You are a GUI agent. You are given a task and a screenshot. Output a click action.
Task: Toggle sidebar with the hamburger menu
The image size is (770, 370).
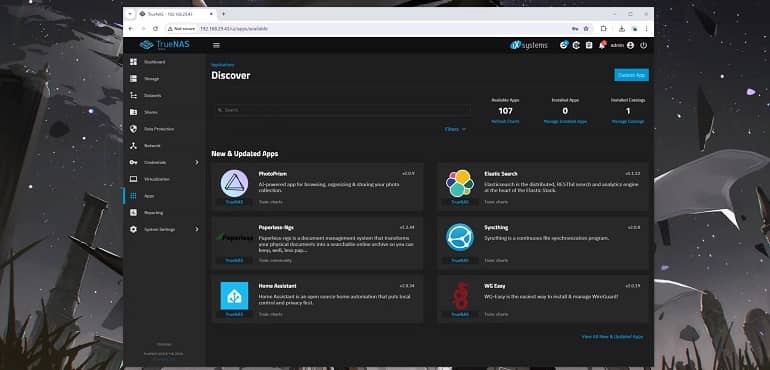(217, 45)
